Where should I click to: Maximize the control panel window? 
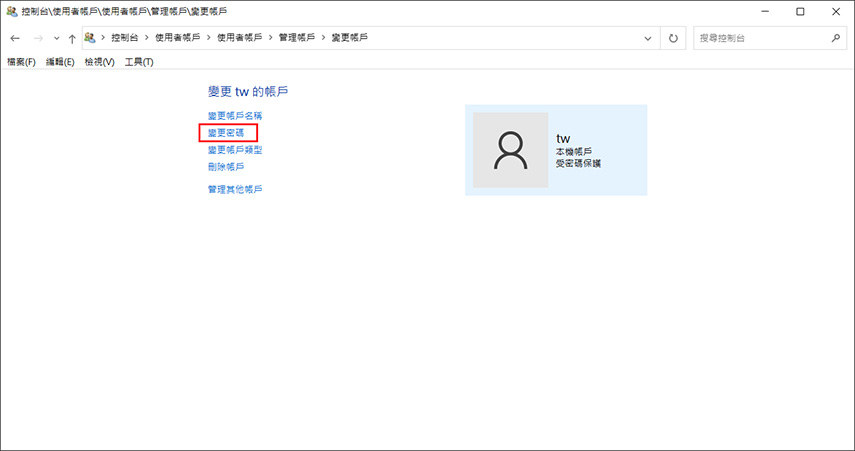click(x=800, y=11)
